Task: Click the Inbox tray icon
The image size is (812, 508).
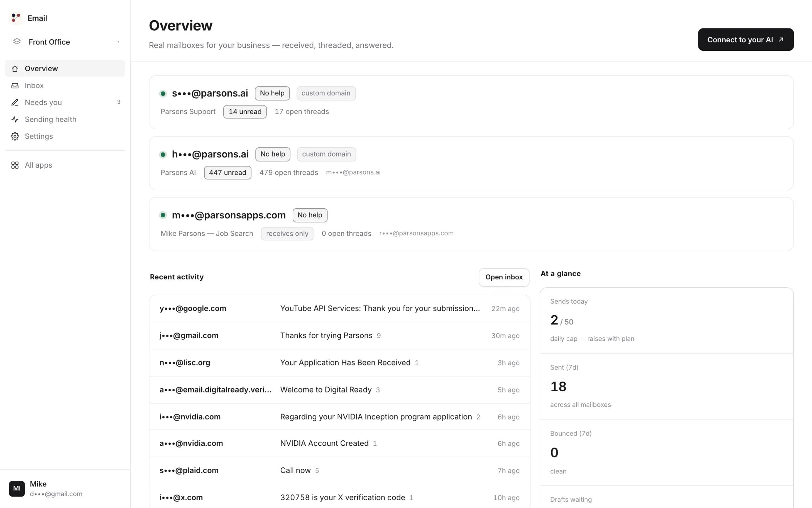Action: click(15, 85)
